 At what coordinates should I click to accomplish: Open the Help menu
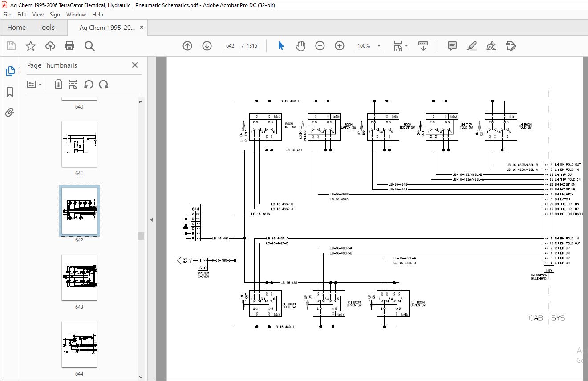(97, 15)
